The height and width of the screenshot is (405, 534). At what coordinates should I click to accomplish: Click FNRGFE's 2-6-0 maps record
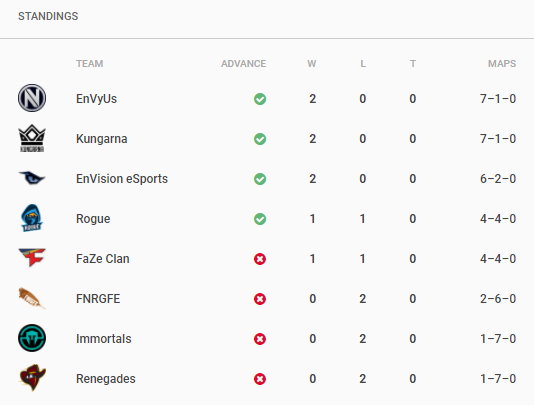(x=498, y=299)
